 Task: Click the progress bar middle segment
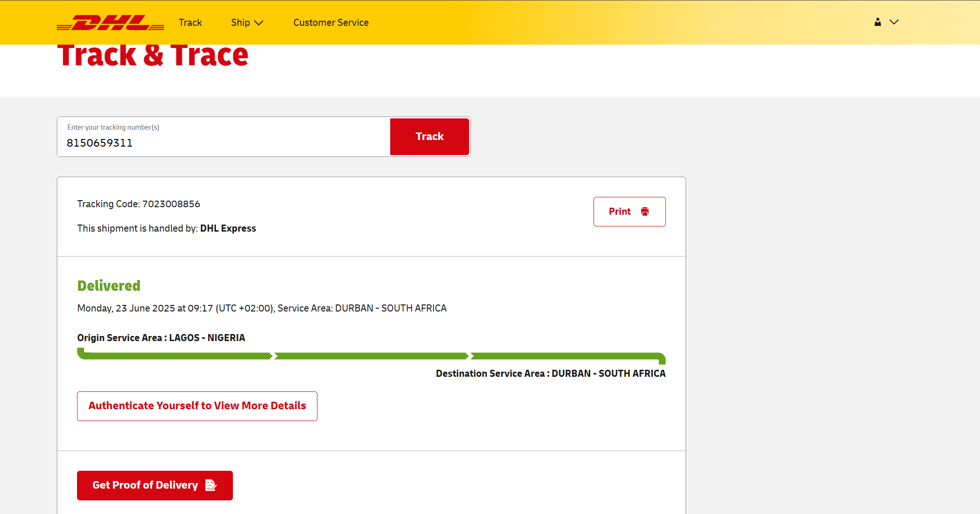[x=371, y=356]
